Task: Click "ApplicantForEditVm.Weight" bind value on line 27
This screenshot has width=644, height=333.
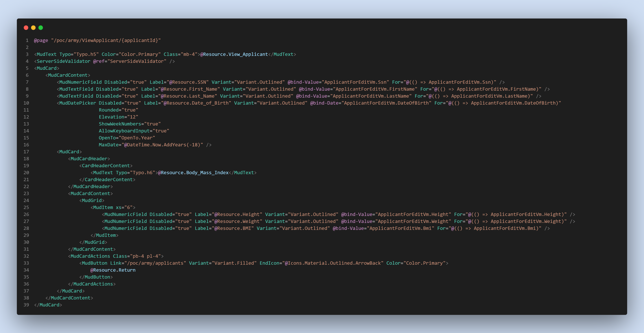Action: (413, 221)
